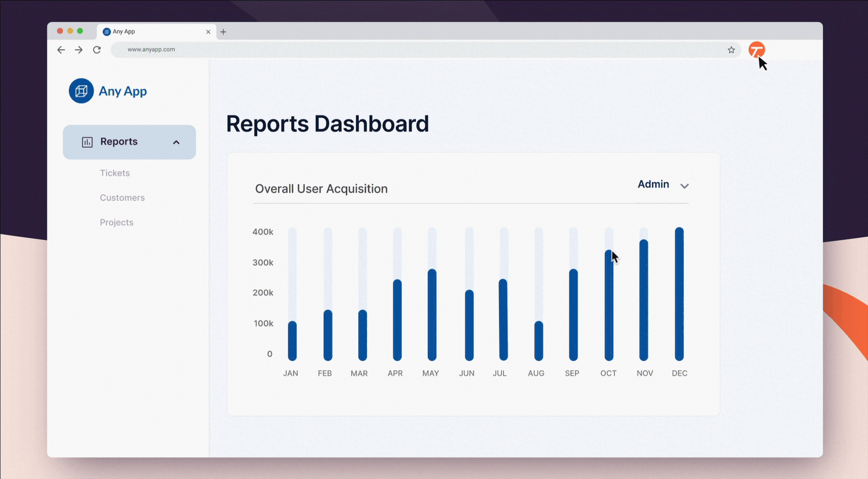Click the JAN bar in the chart

292,341
